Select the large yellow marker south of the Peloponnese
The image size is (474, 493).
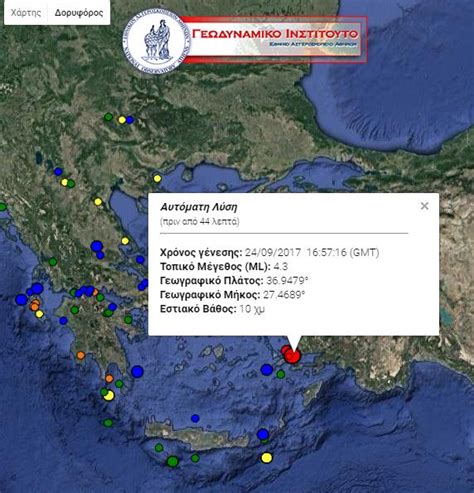(x=109, y=396)
